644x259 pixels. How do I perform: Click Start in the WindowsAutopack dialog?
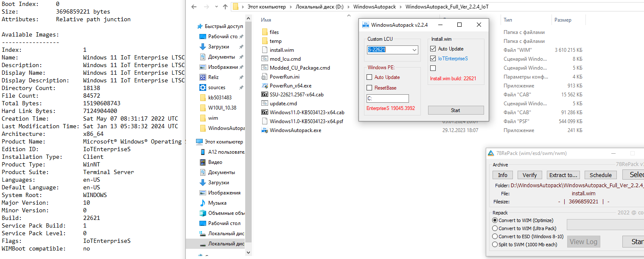(456, 110)
